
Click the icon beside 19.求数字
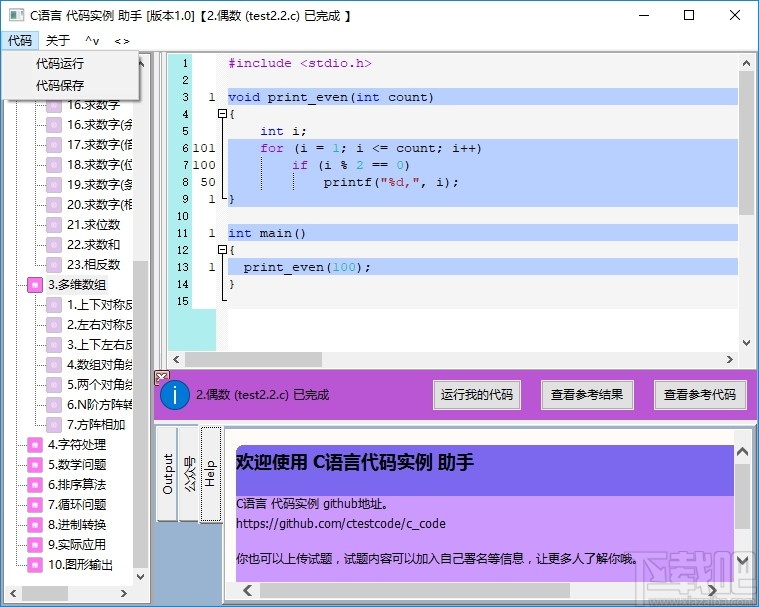tap(54, 184)
